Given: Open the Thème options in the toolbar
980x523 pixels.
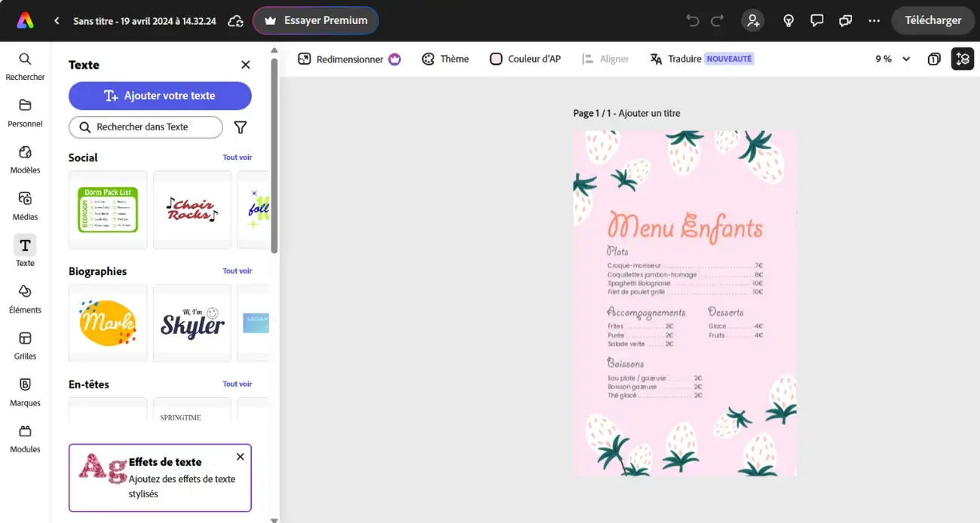Looking at the screenshot, I should click(x=445, y=58).
